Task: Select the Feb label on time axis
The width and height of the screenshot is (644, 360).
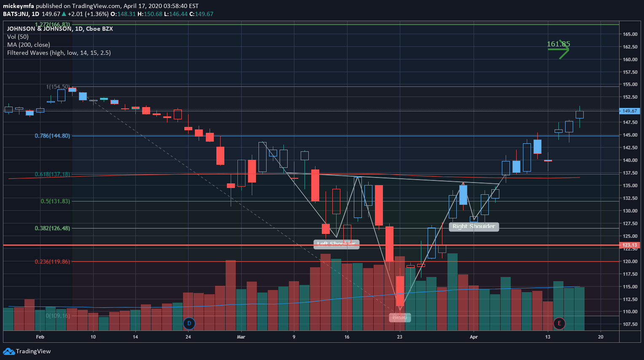Action: (40, 337)
